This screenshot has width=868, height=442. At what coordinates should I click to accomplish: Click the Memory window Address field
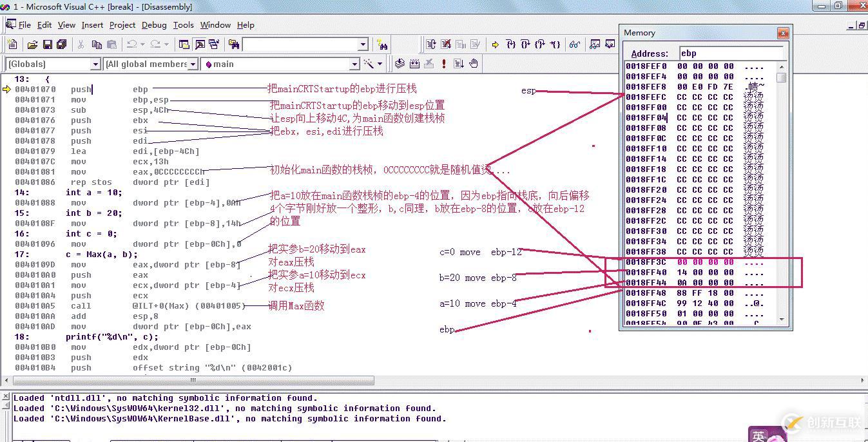coord(731,53)
